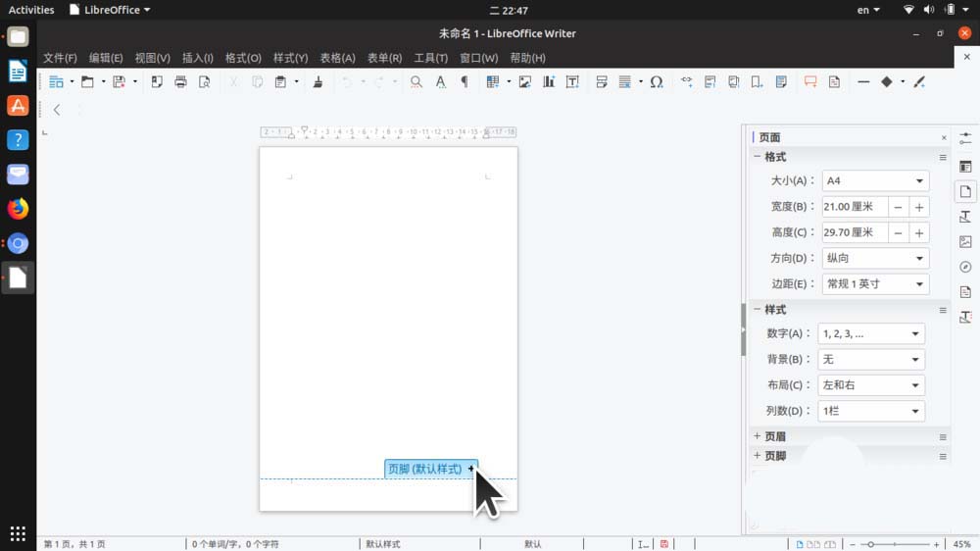
Task: Click the Print icon in the toolbar
Action: (x=180, y=82)
